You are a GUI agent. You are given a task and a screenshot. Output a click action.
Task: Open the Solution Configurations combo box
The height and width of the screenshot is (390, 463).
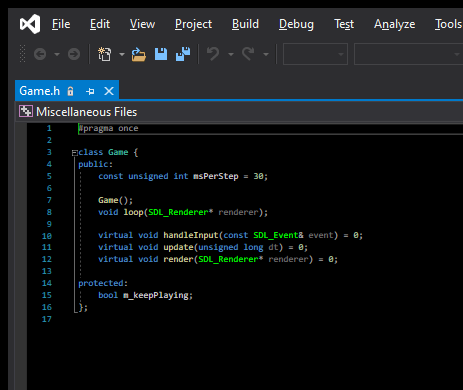pyautogui.click(x=315, y=54)
